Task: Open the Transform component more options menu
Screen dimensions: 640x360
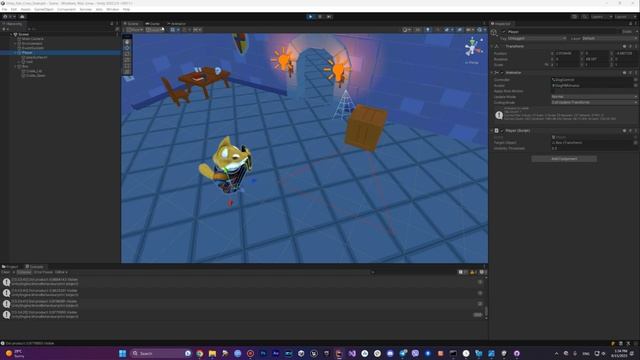Action: [636, 47]
